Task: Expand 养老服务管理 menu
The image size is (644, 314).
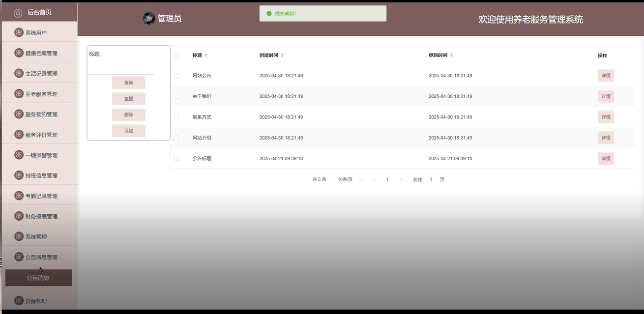Action: click(x=39, y=94)
